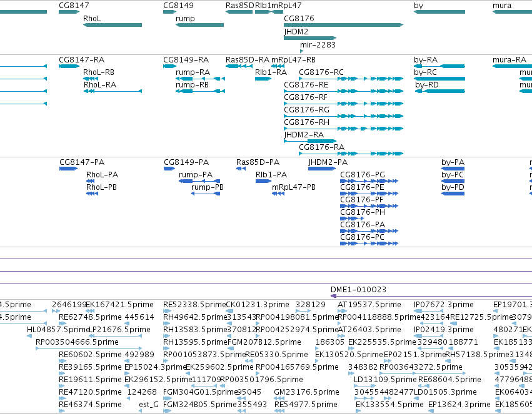Click the CG8147 gene label
The image size is (532, 414).
click(x=74, y=6)
